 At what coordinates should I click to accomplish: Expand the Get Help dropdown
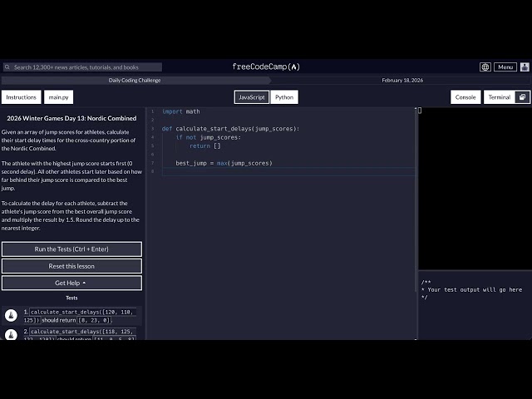coord(71,283)
